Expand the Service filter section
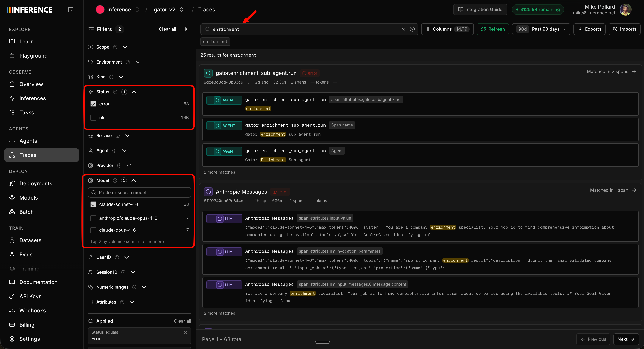 click(x=127, y=136)
